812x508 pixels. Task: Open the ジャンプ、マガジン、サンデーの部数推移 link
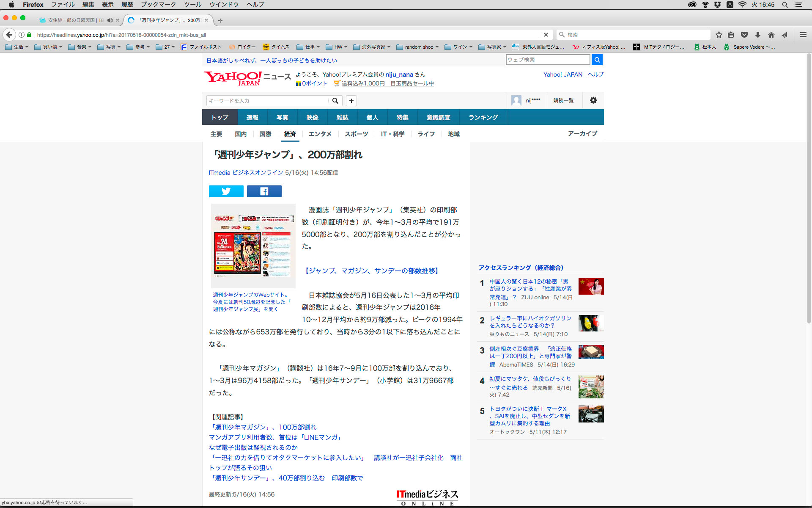(x=371, y=271)
